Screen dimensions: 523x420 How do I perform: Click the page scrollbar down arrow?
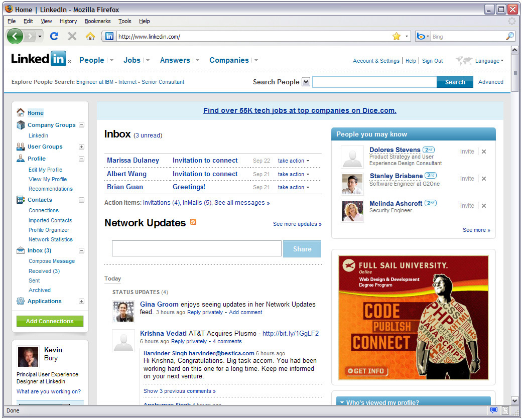tap(514, 400)
